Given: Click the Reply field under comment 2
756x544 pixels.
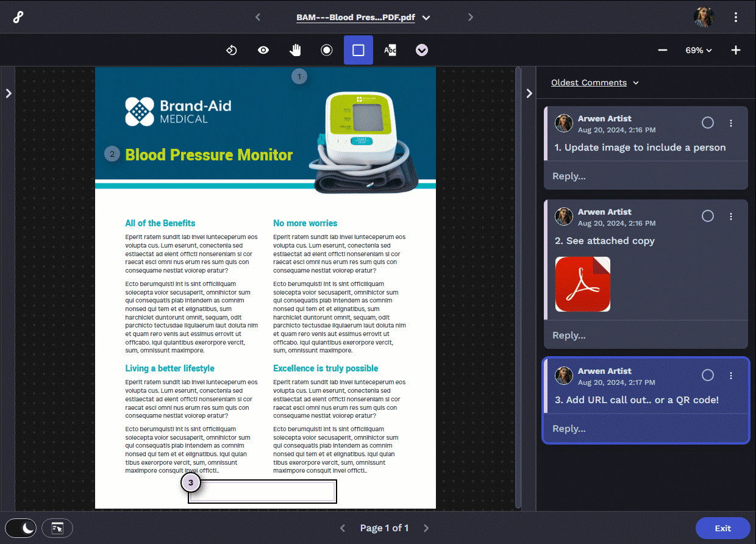Looking at the screenshot, I should click(646, 335).
